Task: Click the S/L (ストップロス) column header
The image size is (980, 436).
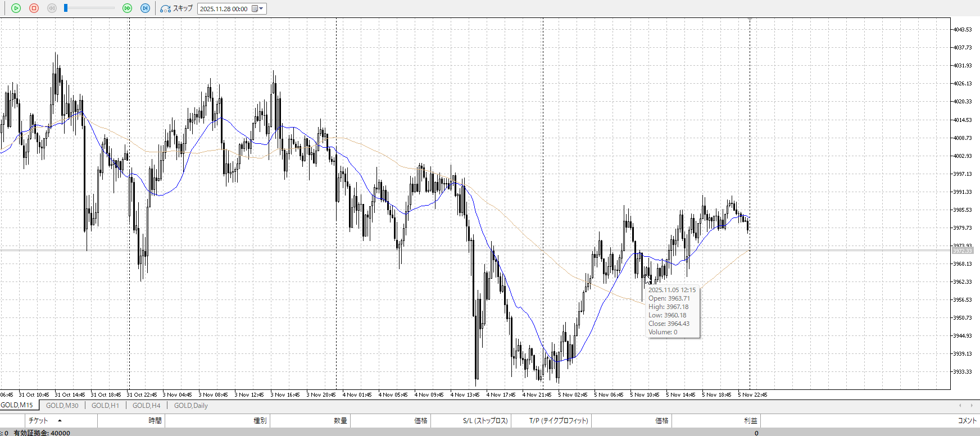Action: (485, 420)
